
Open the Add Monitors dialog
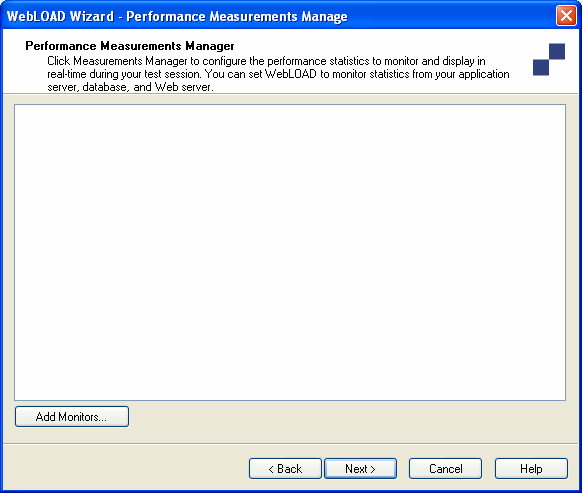pyautogui.click(x=72, y=416)
